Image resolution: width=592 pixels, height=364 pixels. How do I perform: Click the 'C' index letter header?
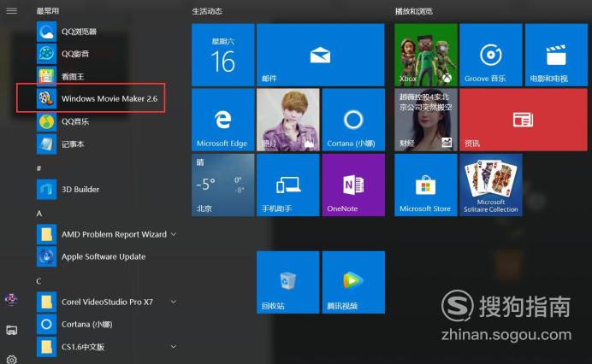point(38,281)
